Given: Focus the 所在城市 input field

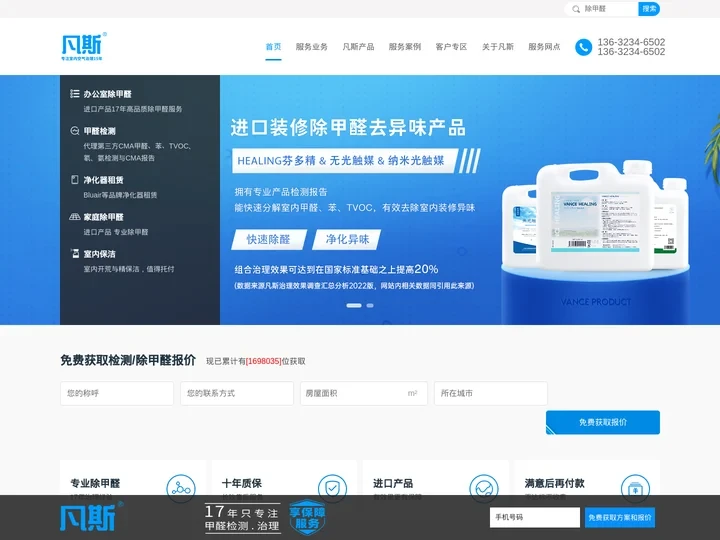Looking at the screenshot, I should coord(490,393).
